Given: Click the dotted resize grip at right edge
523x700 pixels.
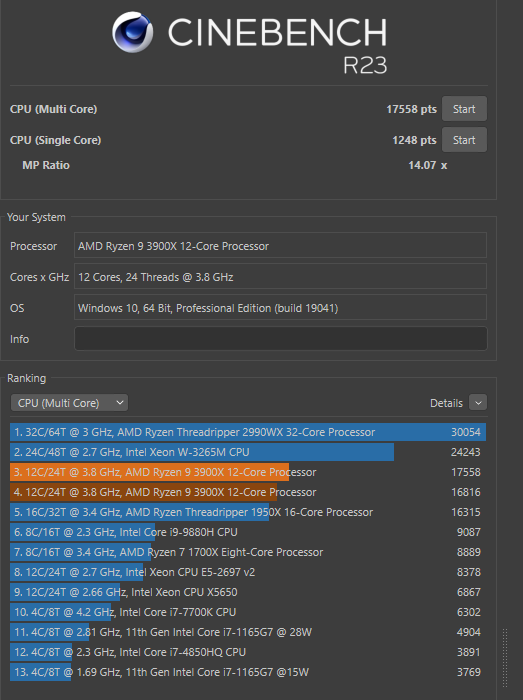Looking at the screenshot, I should (x=505, y=658).
